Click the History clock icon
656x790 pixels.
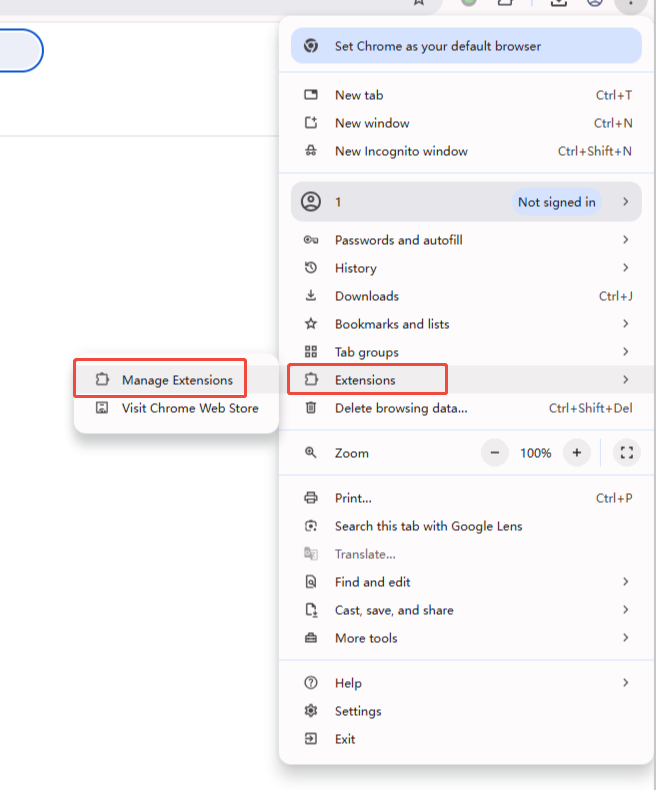point(311,268)
